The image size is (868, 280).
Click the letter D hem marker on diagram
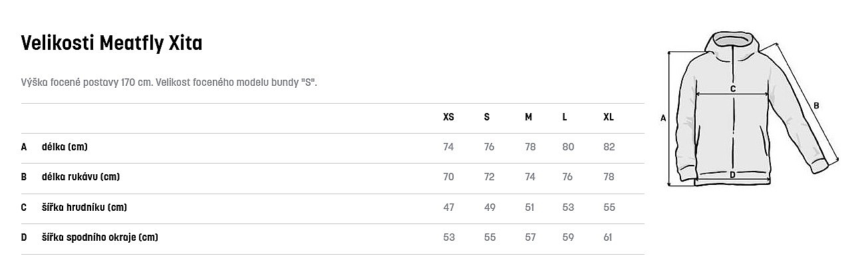[x=732, y=175]
